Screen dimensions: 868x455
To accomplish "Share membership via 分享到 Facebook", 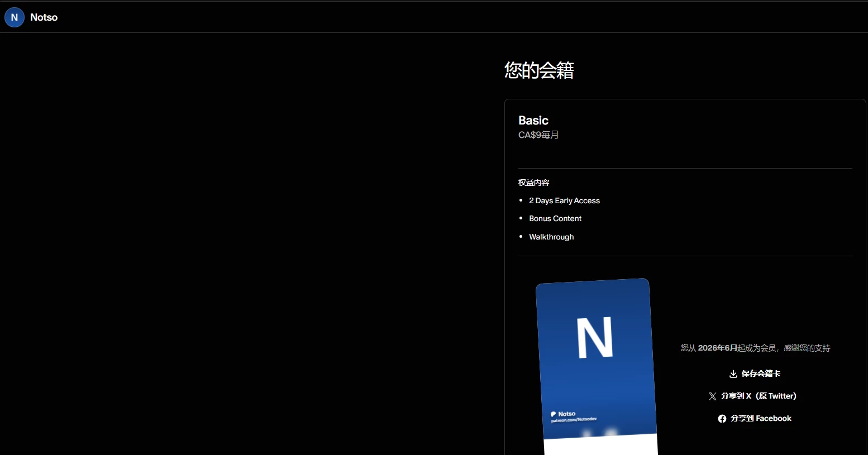I will click(755, 418).
